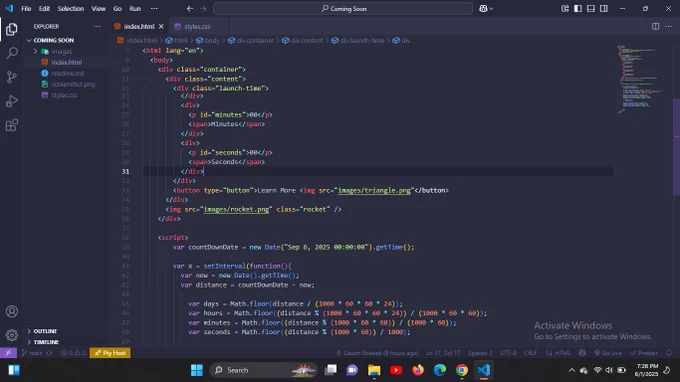Click the Prettier status item
The height and width of the screenshot is (382, 680).
(644, 353)
